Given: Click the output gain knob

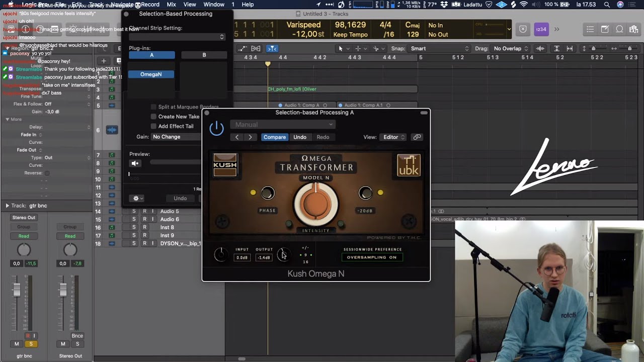Looking at the screenshot, I should [283, 254].
